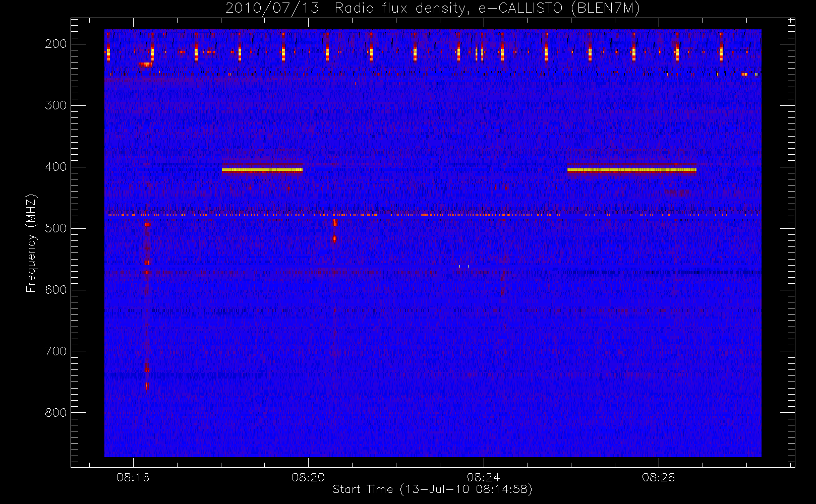Click the 'Frequency (MHZ)' axis label
The image size is (816, 504).
tap(31, 243)
